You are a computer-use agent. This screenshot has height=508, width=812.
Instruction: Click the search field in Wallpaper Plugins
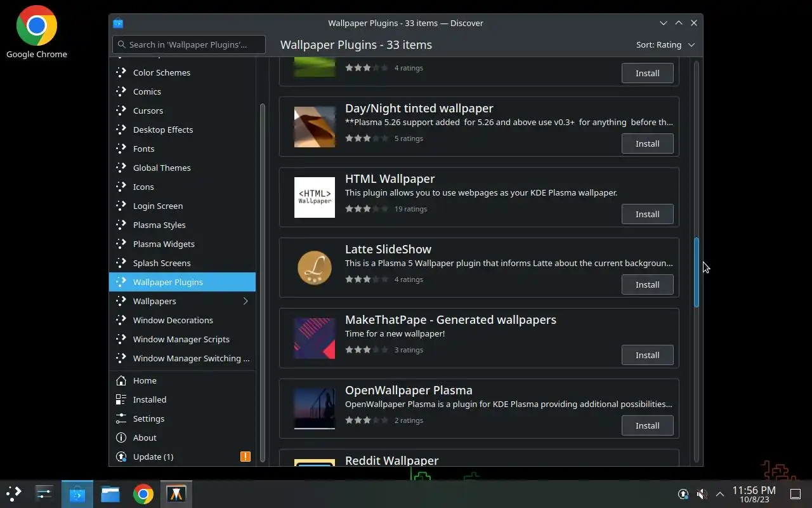point(189,44)
